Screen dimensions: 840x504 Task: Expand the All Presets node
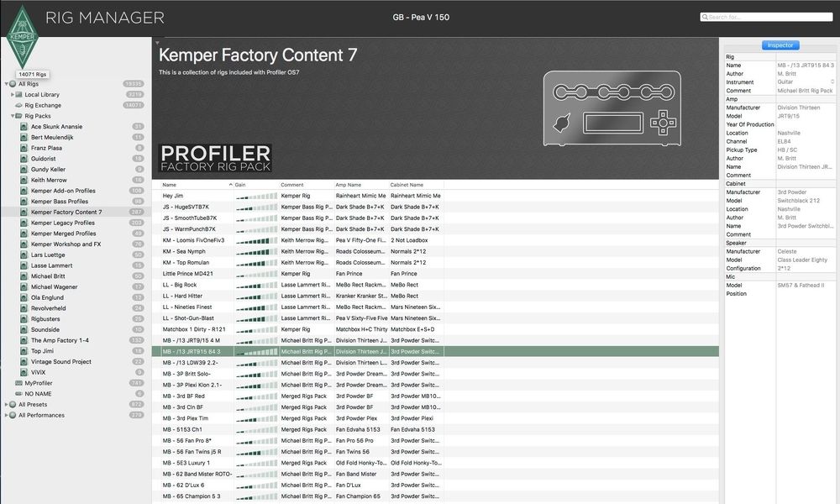coord(7,405)
